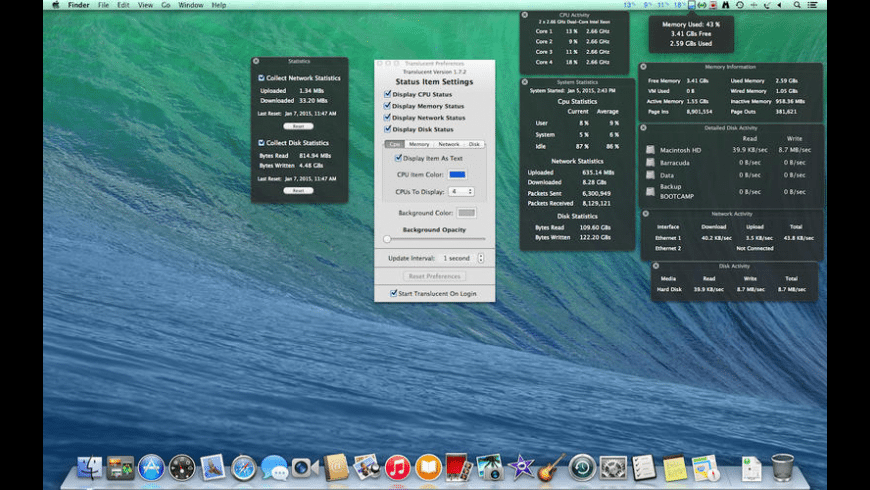This screenshot has width=870, height=490.
Task: Close the Memory Information panel
Action: [644, 67]
